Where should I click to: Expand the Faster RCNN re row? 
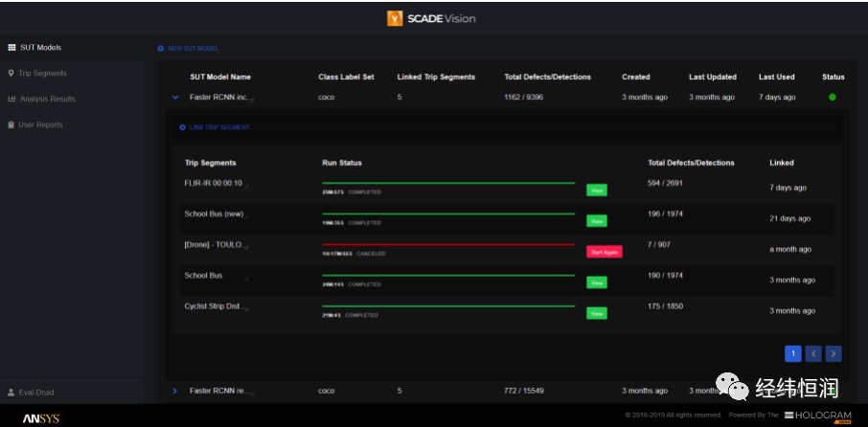[175, 391]
